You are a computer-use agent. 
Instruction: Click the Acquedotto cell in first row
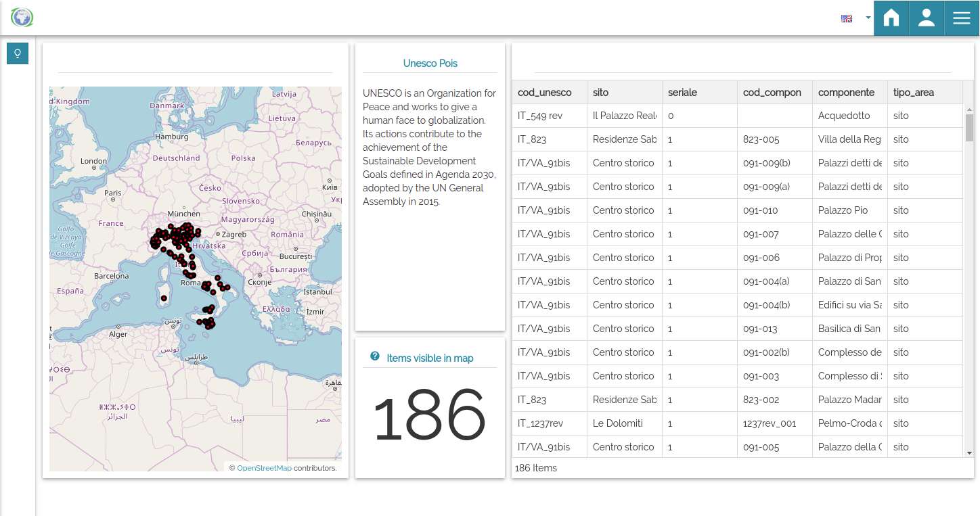[x=844, y=116]
